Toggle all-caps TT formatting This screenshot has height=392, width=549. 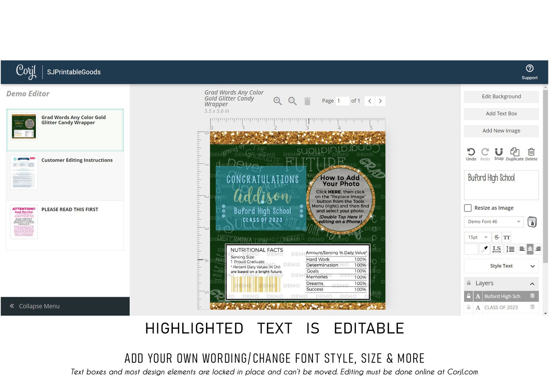[x=507, y=237]
